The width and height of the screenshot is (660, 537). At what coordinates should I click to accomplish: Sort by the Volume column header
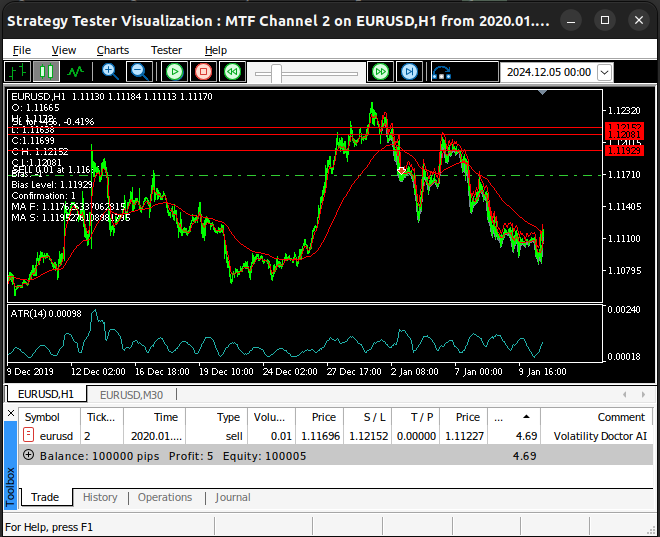tap(271, 417)
